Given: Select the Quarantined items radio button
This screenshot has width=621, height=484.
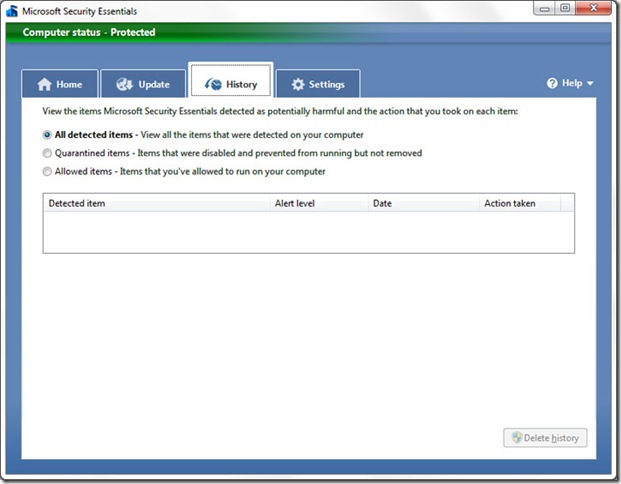Looking at the screenshot, I should pos(47,153).
